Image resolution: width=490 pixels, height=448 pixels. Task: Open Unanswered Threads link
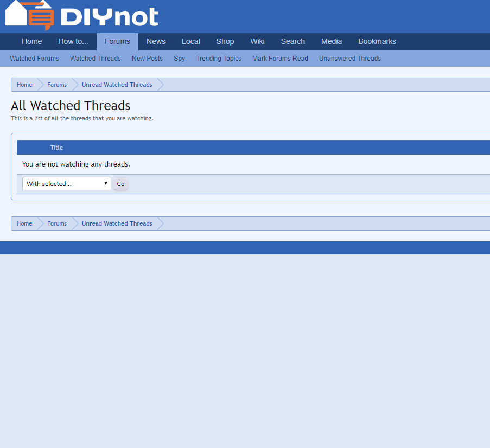(x=350, y=59)
